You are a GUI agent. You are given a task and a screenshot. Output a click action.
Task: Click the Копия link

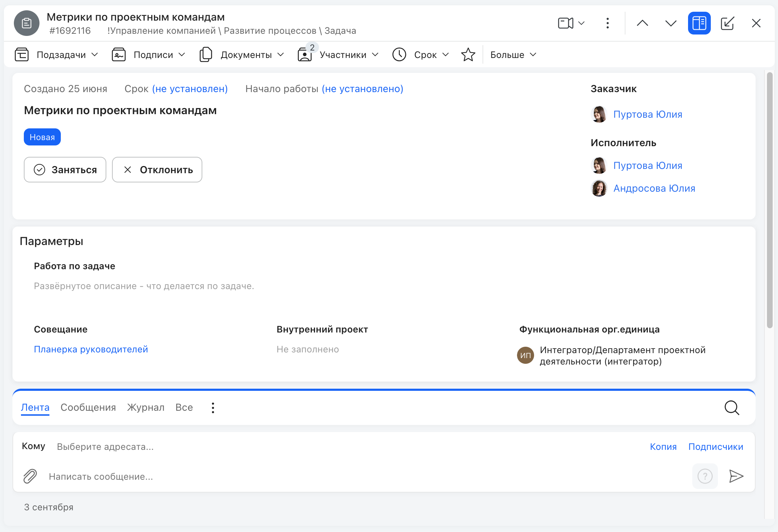663,447
